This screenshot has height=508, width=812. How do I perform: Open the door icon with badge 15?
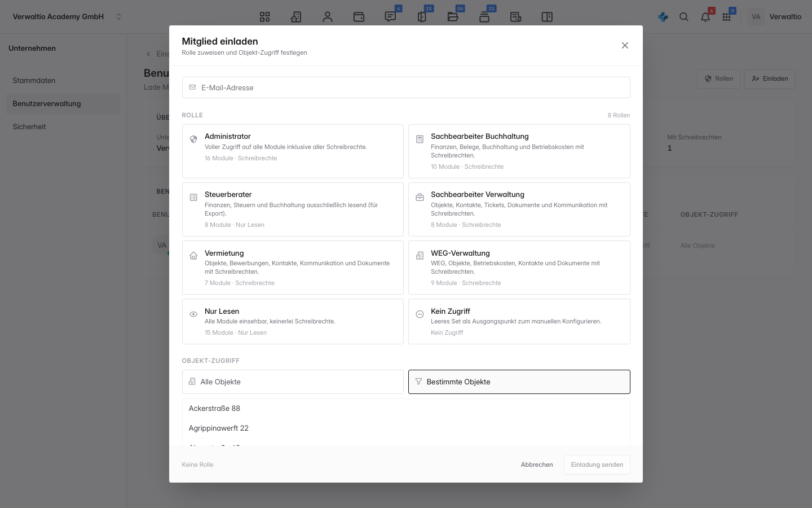pyautogui.click(x=422, y=17)
